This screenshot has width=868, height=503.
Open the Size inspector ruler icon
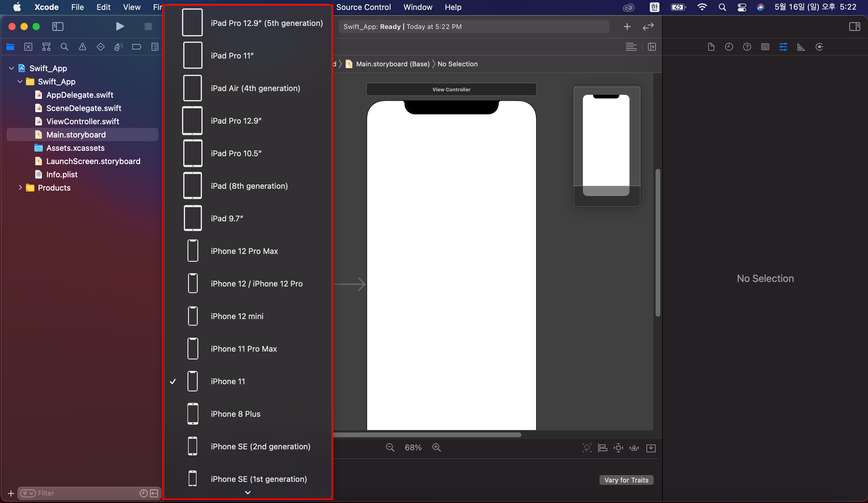[x=801, y=47]
